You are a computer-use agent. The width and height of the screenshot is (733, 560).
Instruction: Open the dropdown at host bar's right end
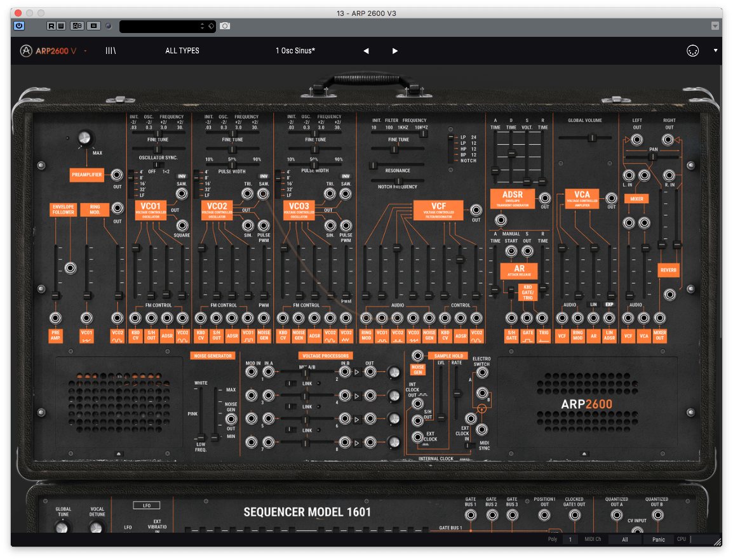[715, 26]
